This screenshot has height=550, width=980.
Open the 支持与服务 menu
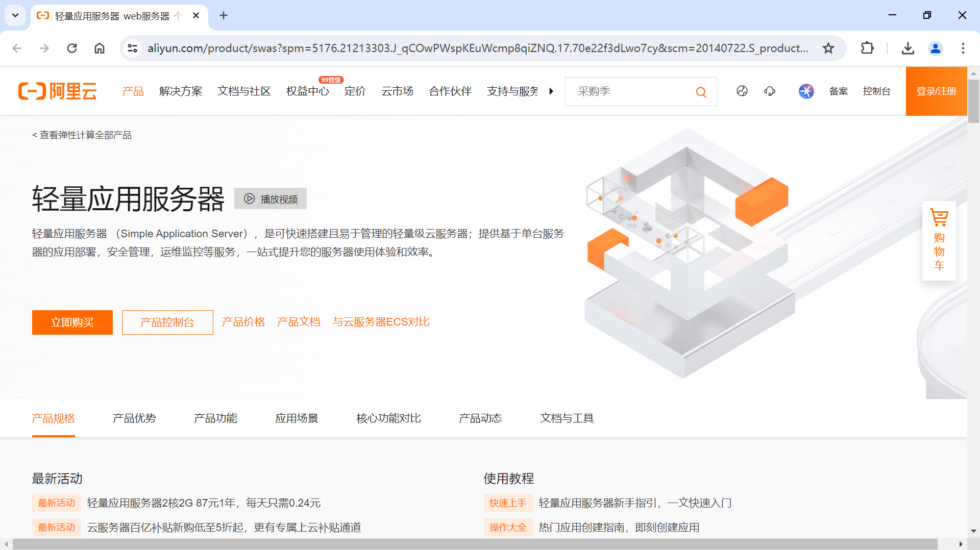coord(512,91)
